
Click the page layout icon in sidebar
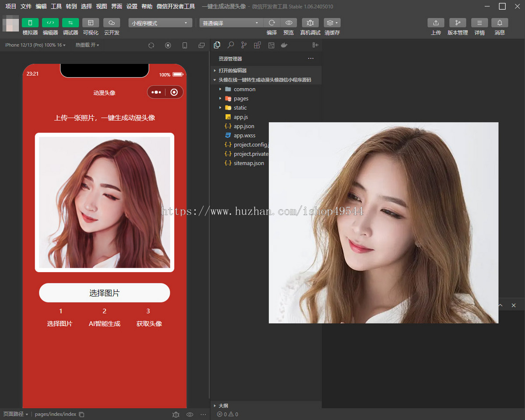[271, 45]
